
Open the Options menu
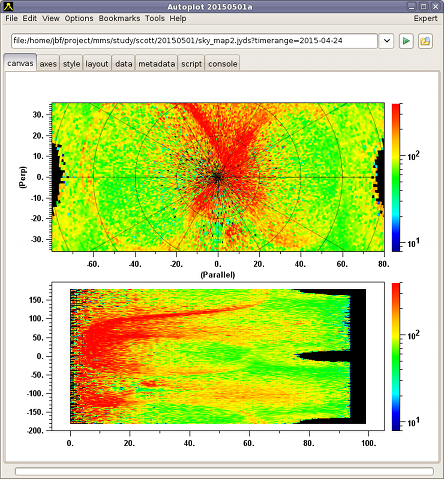(79, 18)
